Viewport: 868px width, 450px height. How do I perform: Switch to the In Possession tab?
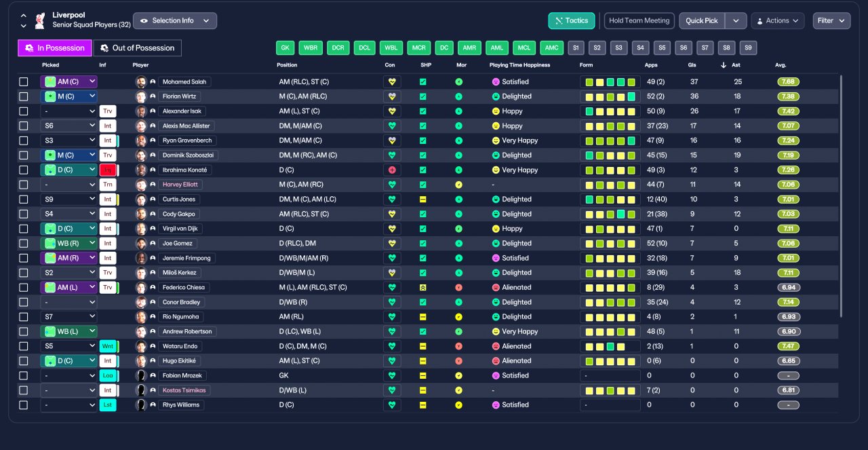pyautogui.click(x=55, y=48)
